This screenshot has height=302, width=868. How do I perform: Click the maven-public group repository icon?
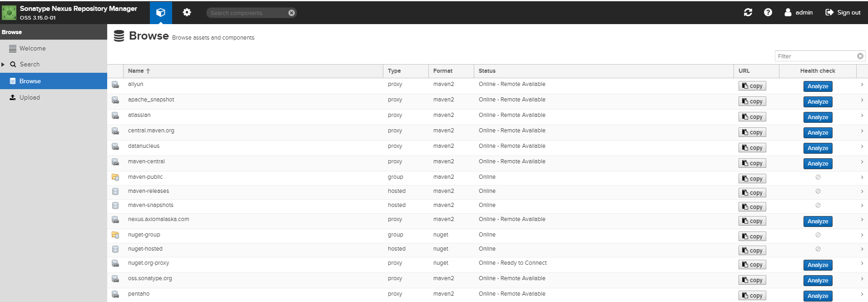point(115,177)
